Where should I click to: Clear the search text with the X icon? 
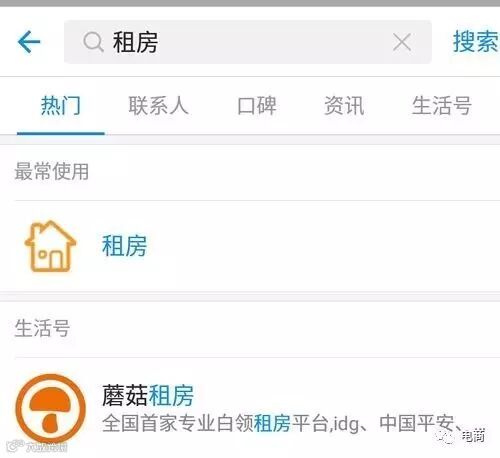pos(402,42)
